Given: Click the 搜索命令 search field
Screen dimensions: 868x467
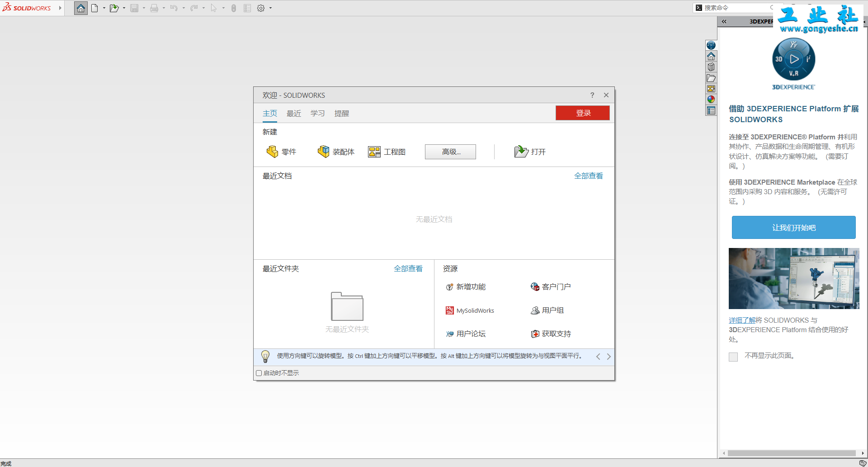Looking at the screenshot, I should [733, 8].
